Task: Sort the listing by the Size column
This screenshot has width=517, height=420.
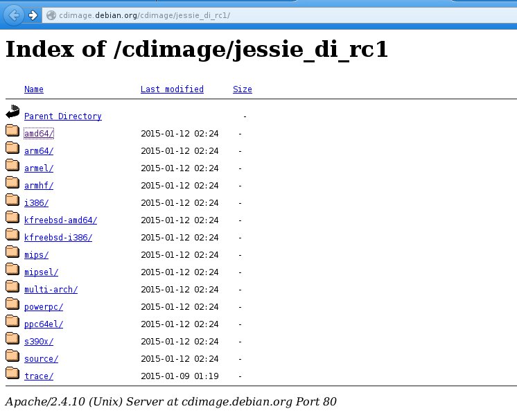Action: 243,89
